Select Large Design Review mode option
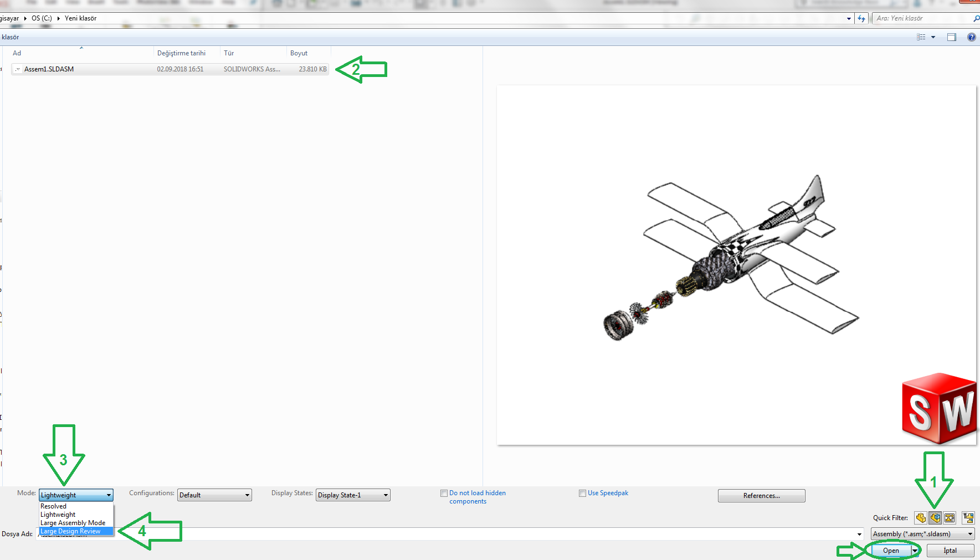 [x=70, y=531]
